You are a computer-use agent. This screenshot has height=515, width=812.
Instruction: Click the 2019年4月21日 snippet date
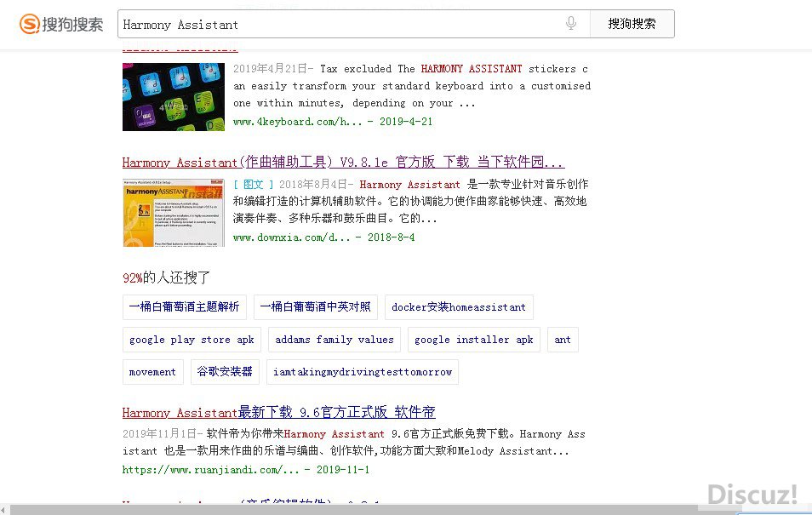[271, 69]
